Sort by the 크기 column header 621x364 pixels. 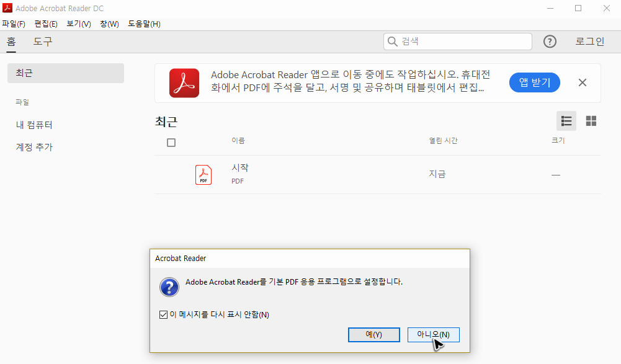(558, 141)
